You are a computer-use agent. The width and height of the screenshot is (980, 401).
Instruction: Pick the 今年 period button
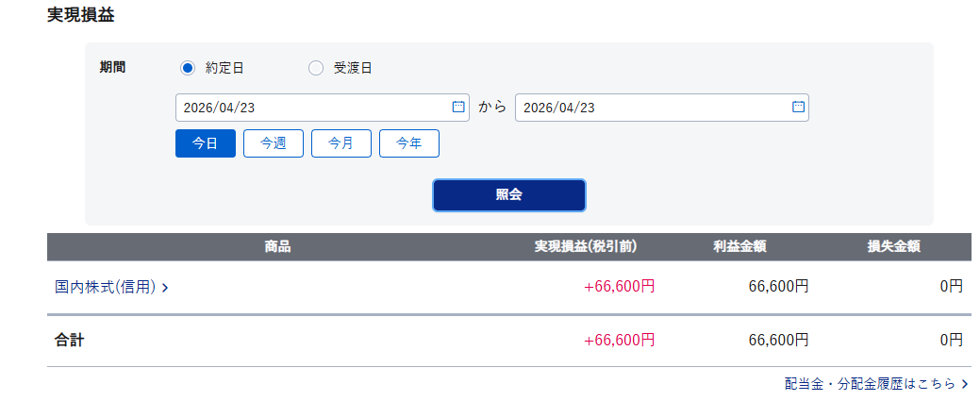pos(409,143)
